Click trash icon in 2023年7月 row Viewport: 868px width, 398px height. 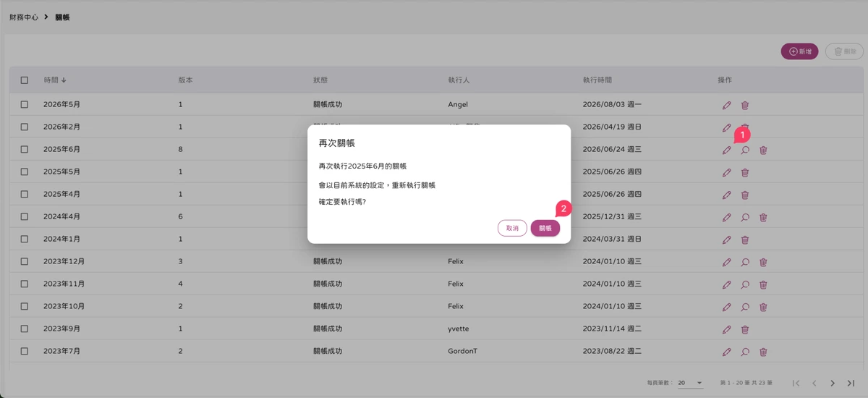[x=763, y=352]
